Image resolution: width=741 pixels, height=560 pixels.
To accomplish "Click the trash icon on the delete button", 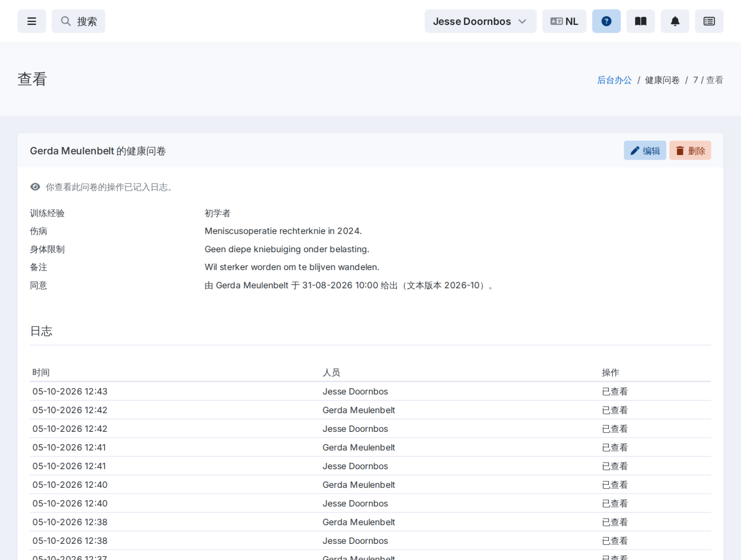I will coord(680,151).
